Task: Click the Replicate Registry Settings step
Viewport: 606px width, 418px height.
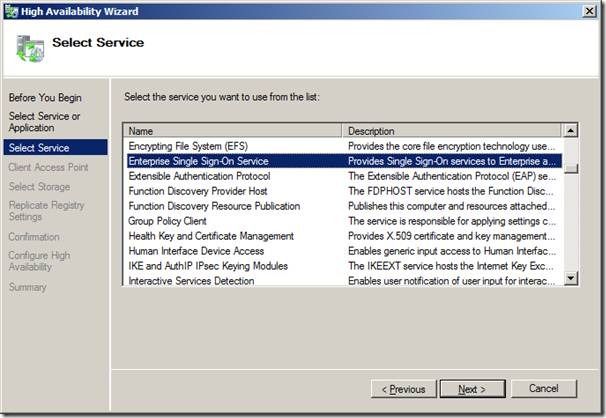Action: pyautogui.click(x=46, y=211)
